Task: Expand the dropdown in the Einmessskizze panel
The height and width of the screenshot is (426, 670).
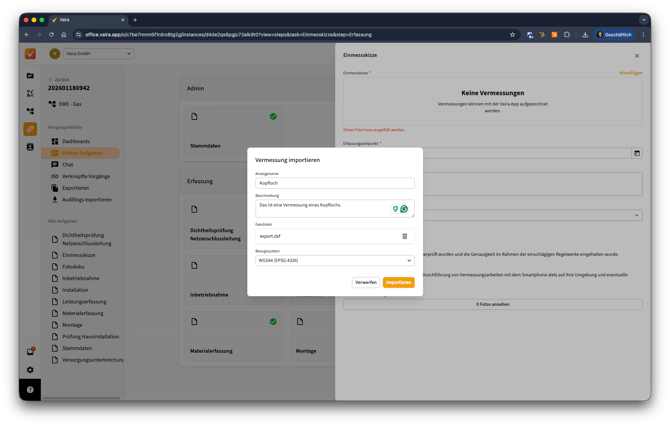Action: [637, 215]
